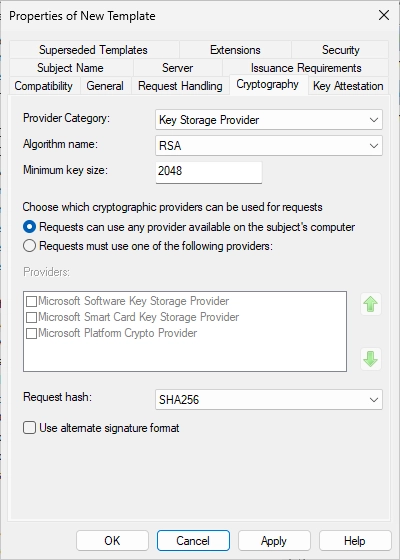Open the Request hash dropdown
Viewport: 400px width, 560px height.
click(x=269, y=399)
